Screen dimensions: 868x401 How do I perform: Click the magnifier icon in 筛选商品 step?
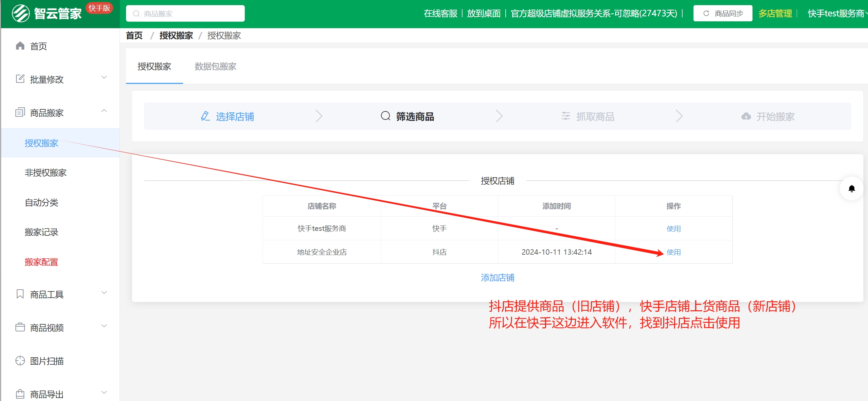click(x=385, y=116)
